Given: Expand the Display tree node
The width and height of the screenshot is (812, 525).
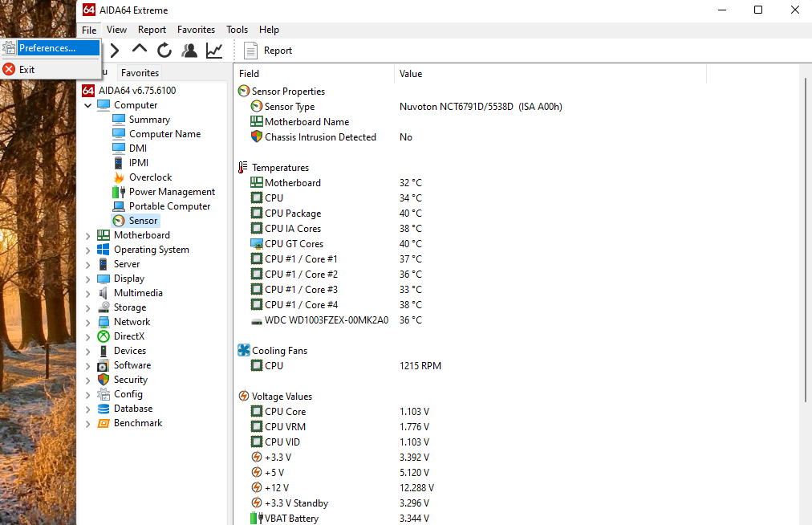Looking at the screenshot, I should [x=87, y=279].
